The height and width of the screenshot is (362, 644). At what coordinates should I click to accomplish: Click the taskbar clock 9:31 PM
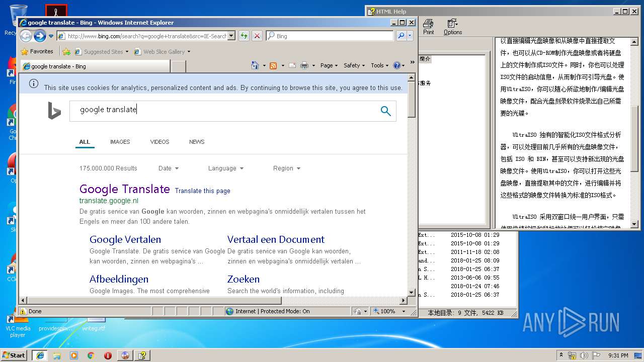(618, 355)
